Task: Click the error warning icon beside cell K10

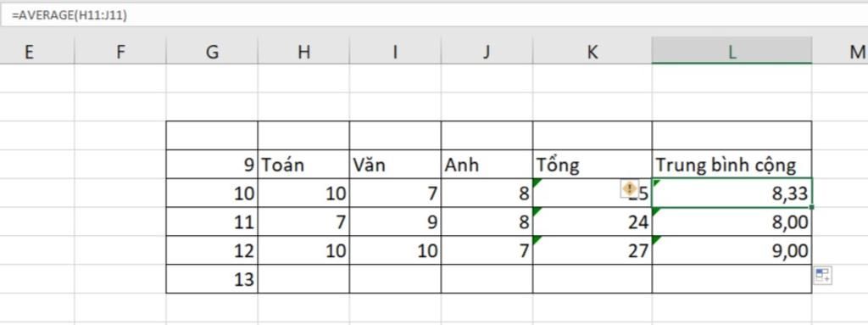Action: 629,188
